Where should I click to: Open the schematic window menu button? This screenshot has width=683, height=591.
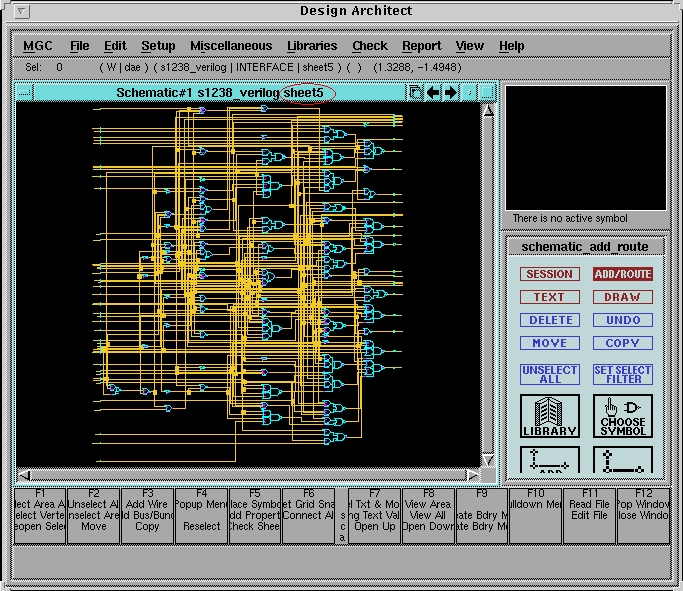pyautogui.click(x=25, y=93)
